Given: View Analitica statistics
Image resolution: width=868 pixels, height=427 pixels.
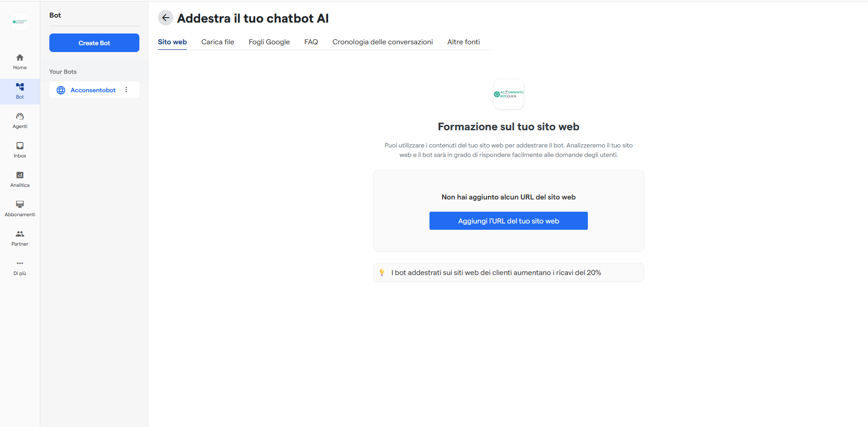Looking at the screenshot, I should [19, 178].
